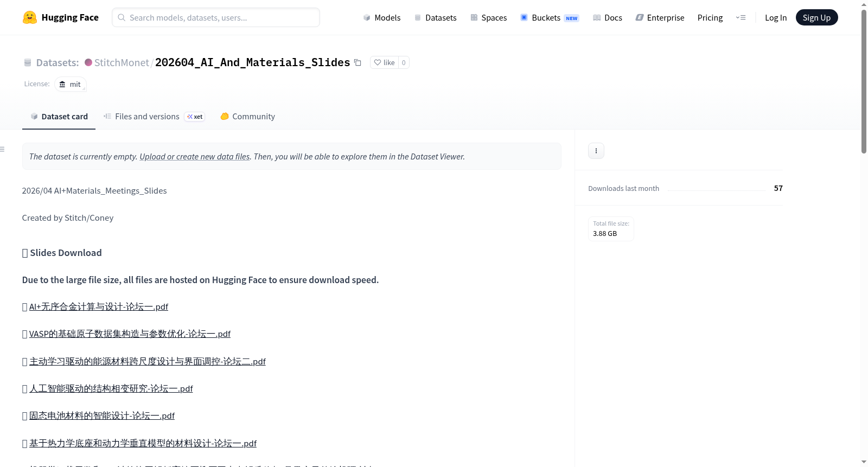The height and width of the screenshot is (467, 868).
Task: Copy dataset name with the copy icon
Action: [358, 62]
